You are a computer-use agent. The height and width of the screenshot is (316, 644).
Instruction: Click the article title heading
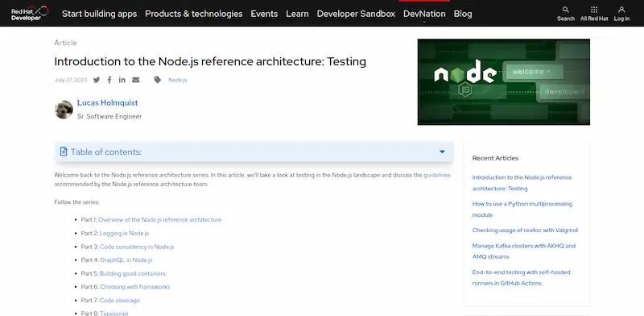pyautogui.click(x=210, y=61)
